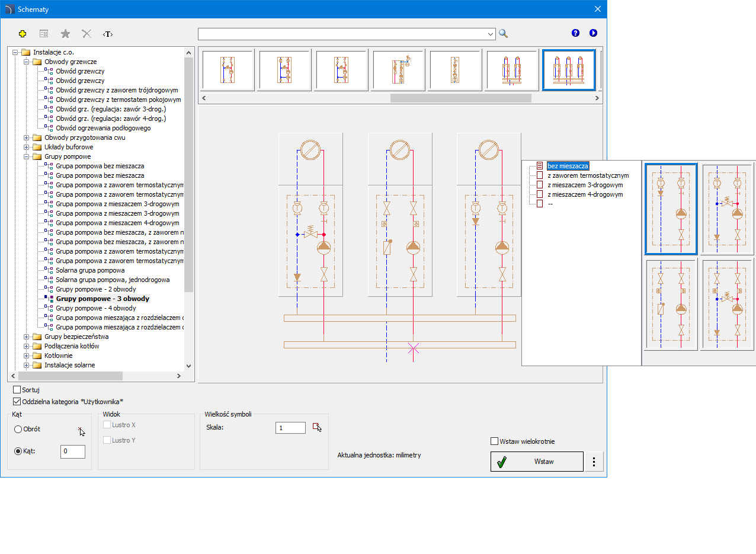756x554 pixels.
Task: Expand the Układy buforowe folder
Action: tap(27, 147)
